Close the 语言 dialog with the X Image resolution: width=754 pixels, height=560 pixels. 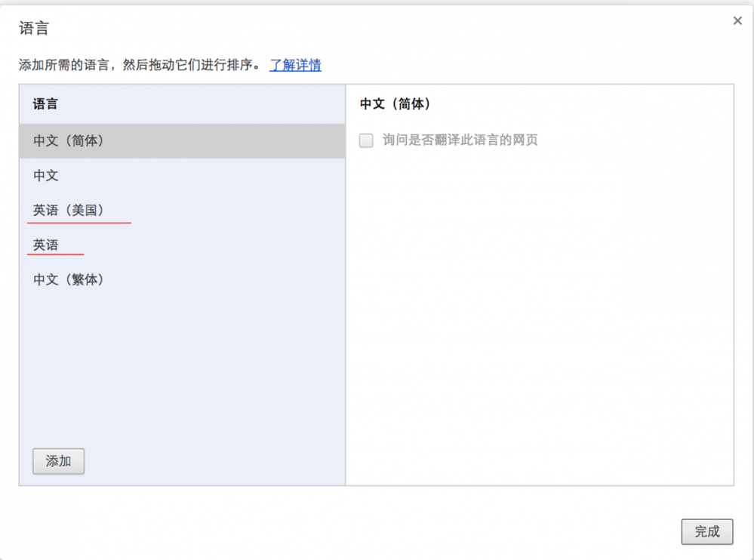pos(737,21)
